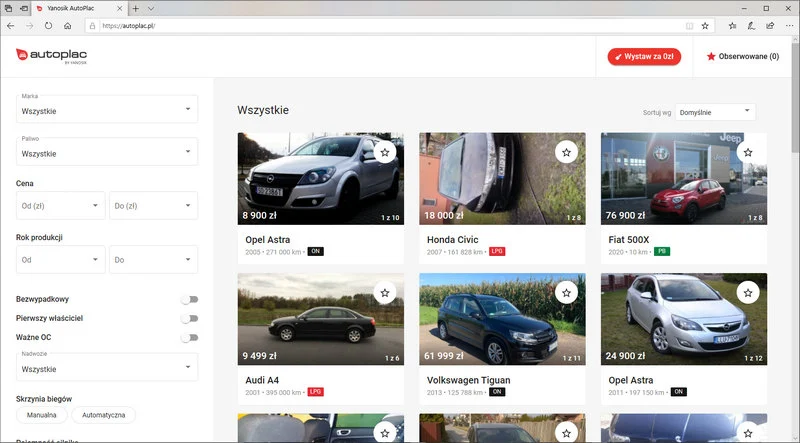The height and width of the screenshot is (443, 800).
Task: Enable the Ważne OC switch
Action: click(189, 337)
